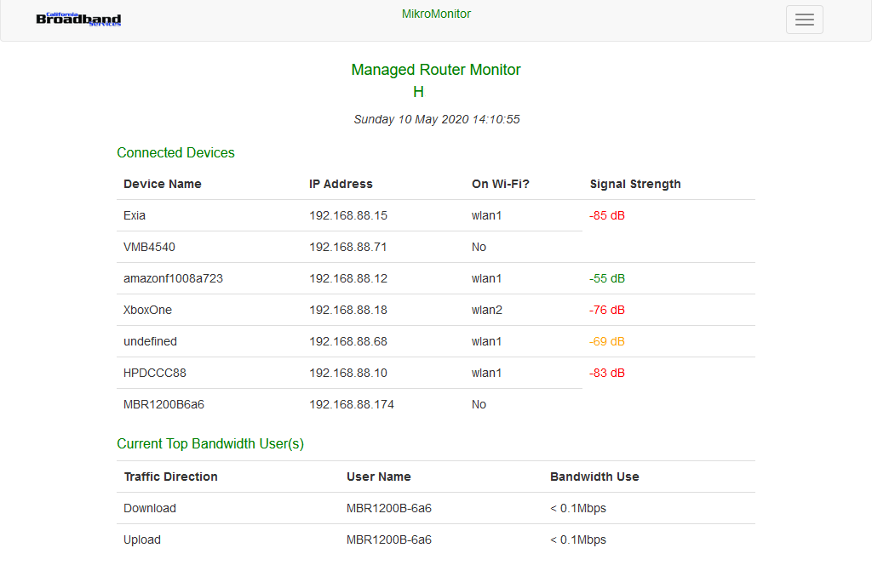Click the Device Name column header

(x=162, y=184)
